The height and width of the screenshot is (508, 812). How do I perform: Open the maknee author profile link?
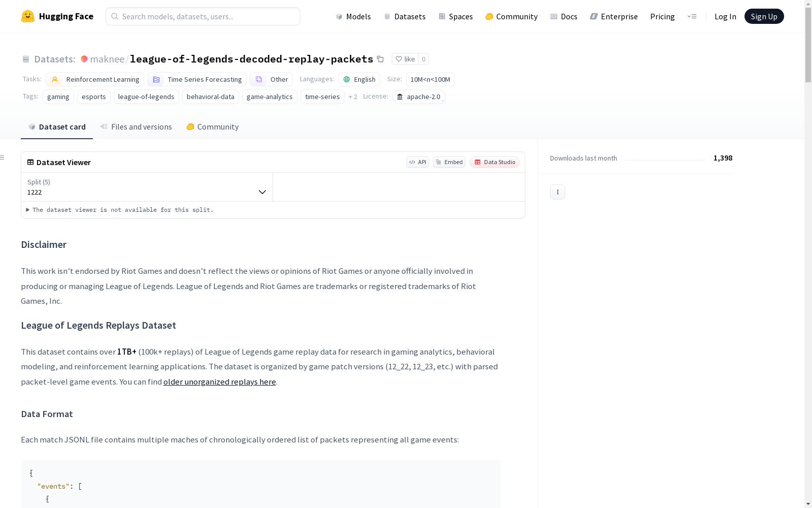click(107, 59)
